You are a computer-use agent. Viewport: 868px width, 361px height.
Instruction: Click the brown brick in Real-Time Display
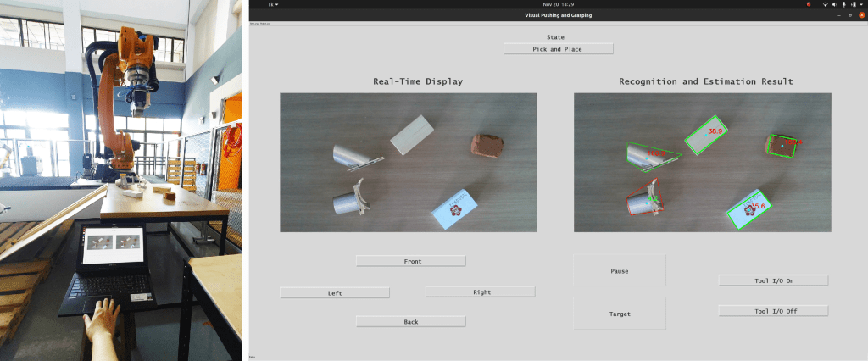487,145
